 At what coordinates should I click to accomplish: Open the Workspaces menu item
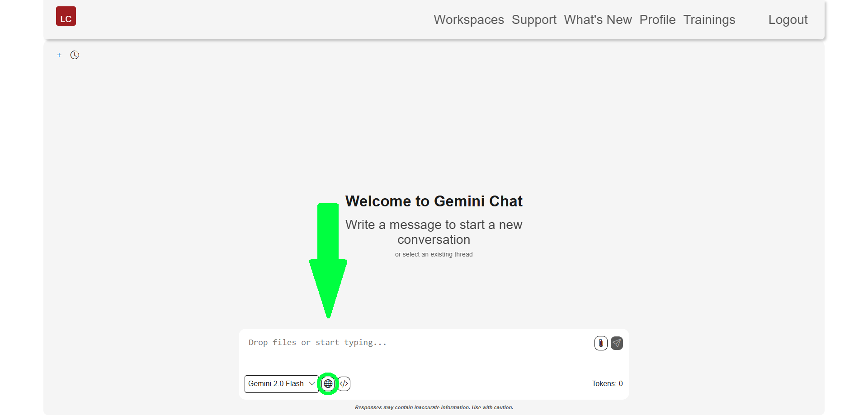(469, 20)
